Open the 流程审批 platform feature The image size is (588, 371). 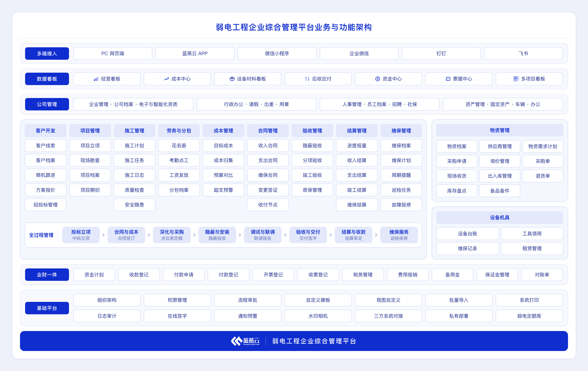coord(248,300)
